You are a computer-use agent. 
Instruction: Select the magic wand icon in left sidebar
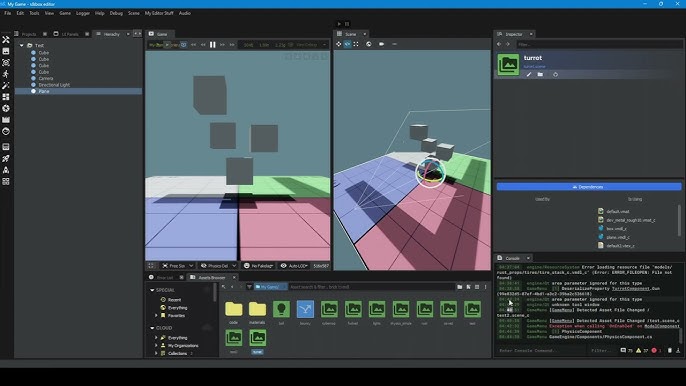point(6,85)
